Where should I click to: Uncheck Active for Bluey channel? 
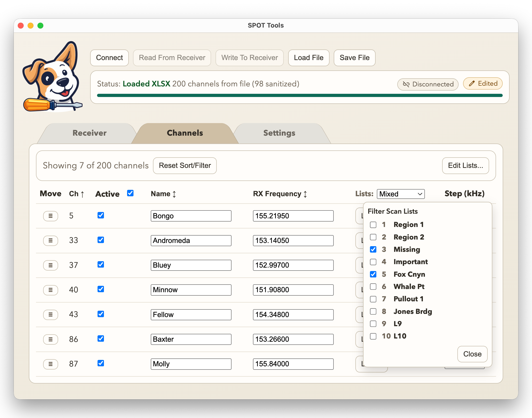(x=101, y=265)
